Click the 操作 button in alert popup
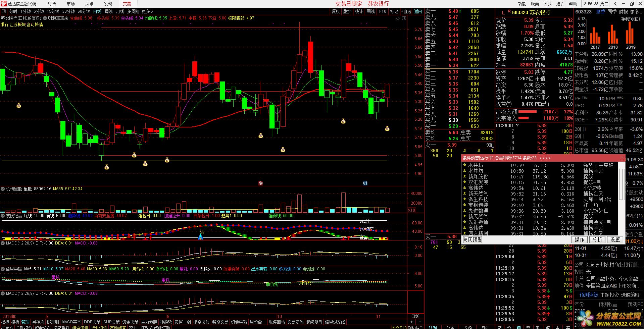 (x=579, y=239)
